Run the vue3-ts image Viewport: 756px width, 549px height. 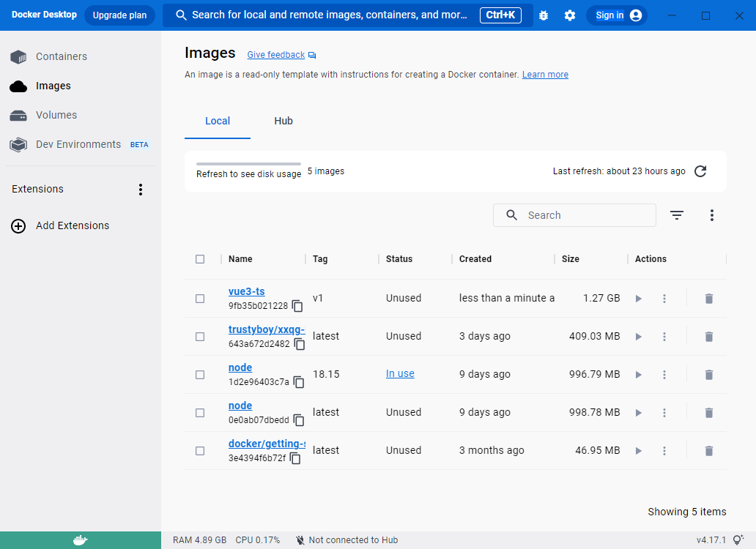pos(638,299)
